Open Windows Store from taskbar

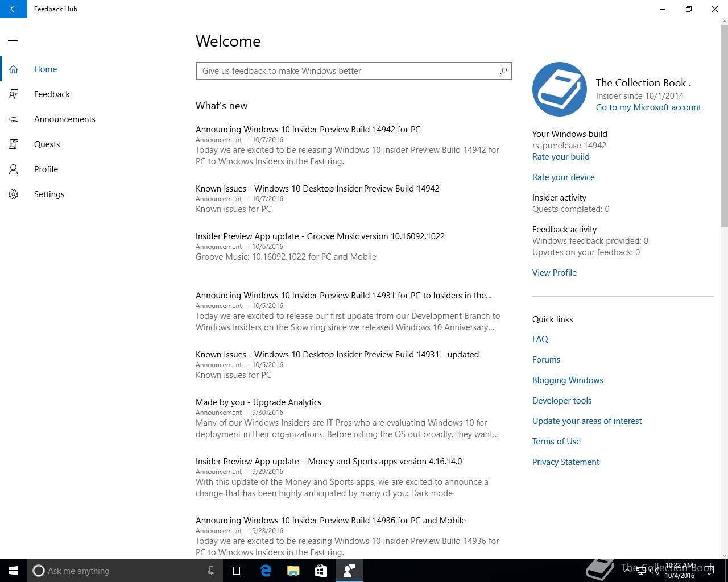321,571
